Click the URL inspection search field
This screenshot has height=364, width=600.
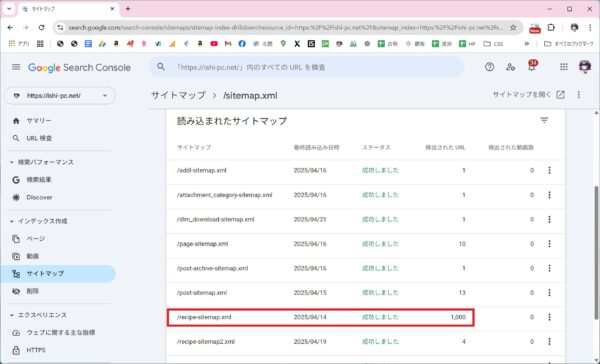coord(306,67)
